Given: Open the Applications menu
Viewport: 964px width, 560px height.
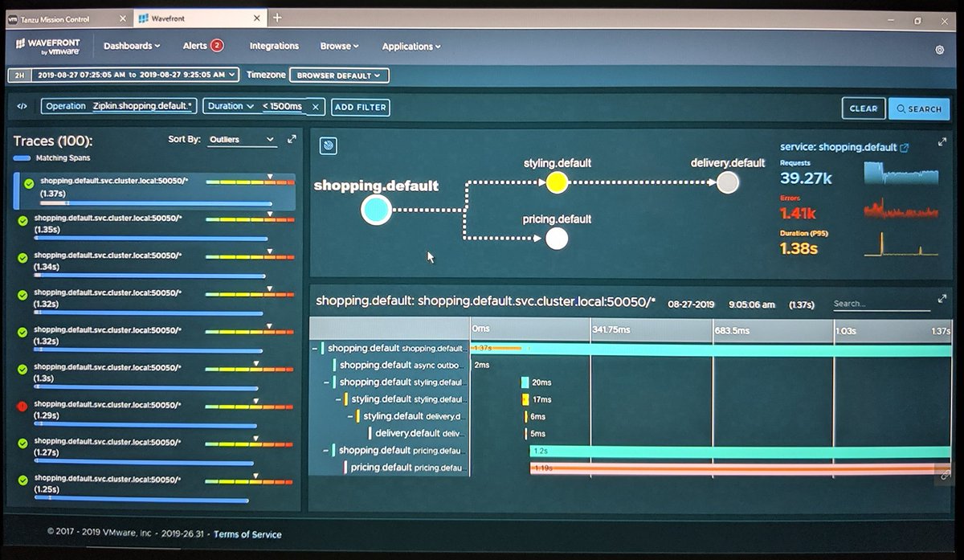Looking at the screenshot, I should [x=411, y=46].
